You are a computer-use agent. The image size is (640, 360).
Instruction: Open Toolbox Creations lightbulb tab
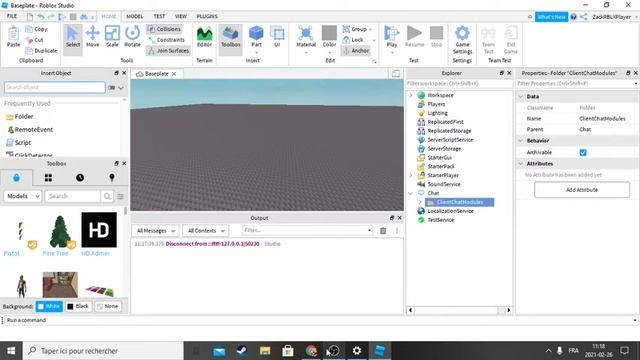(x=112, y=178)
